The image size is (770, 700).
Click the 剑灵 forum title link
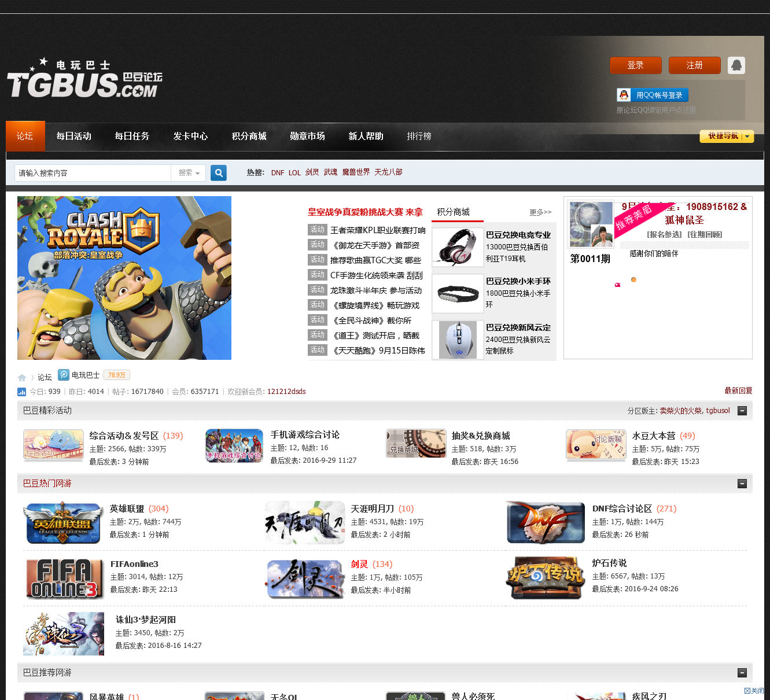[x=359, y=564]
